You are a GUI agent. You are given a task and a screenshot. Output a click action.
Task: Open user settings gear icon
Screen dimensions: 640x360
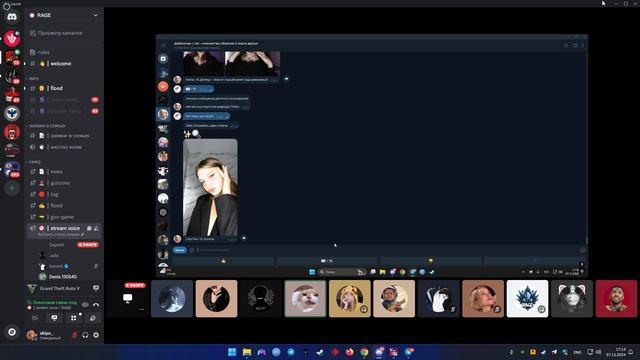click(x=96, y=335)
